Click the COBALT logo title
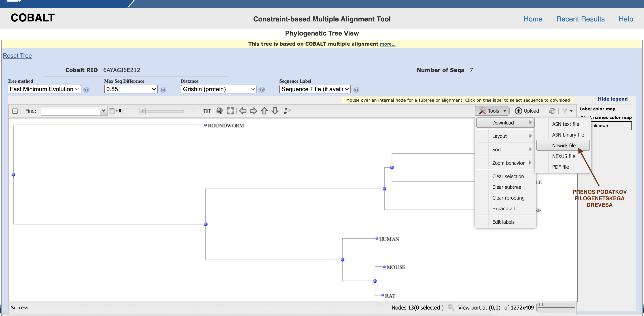 pos(33,18)
